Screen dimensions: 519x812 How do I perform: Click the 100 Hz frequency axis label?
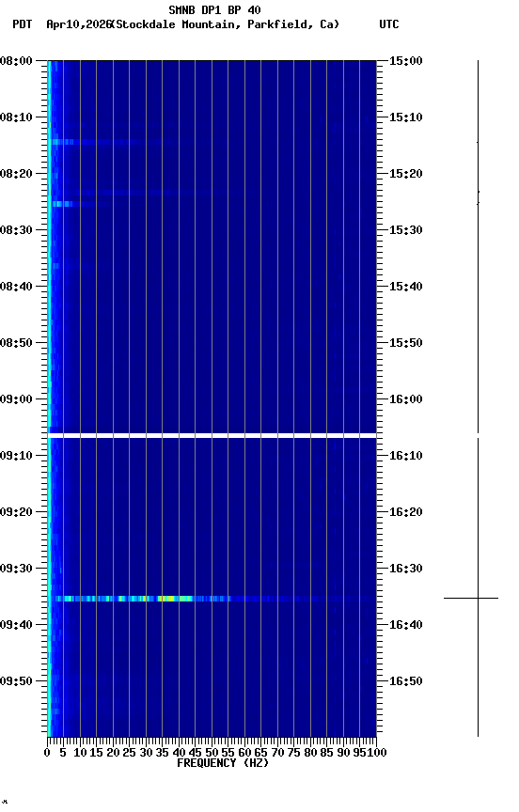(x=377, y=753)
